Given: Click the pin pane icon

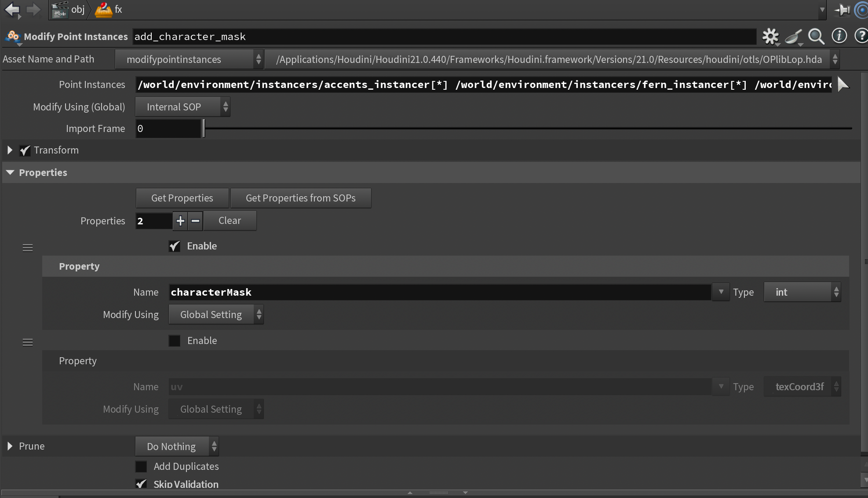Looking at the screenshot, I should pyautogui.click(x=842, y=10).
